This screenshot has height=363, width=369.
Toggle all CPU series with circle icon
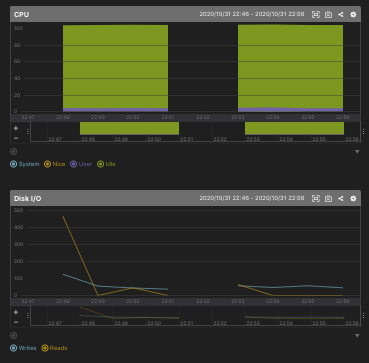(13, 152)
